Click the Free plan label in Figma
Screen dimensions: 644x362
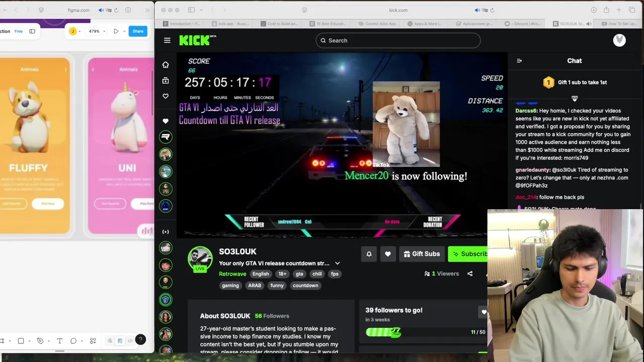pyautogui.click(x=19, y=31)
